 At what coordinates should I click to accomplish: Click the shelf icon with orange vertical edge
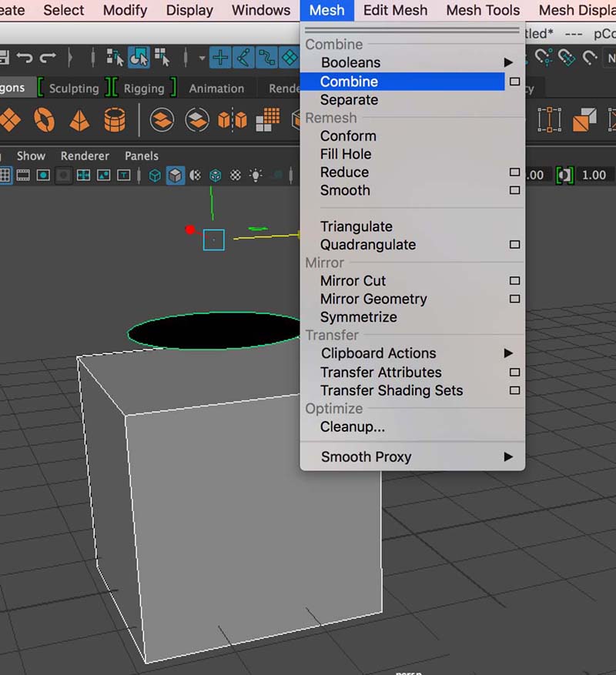click(549, 119)
